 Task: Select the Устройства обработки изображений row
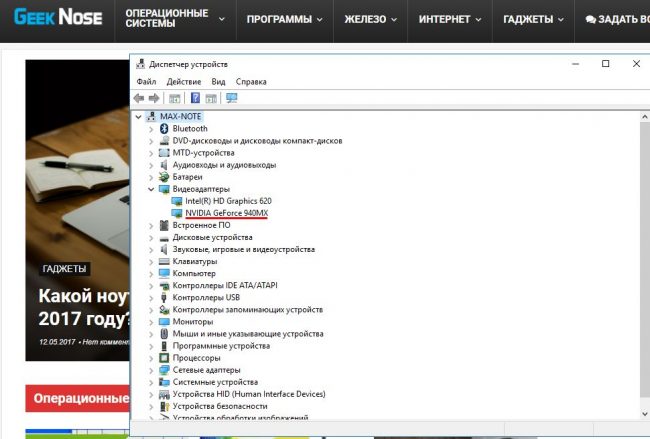[x=240, y=417]
